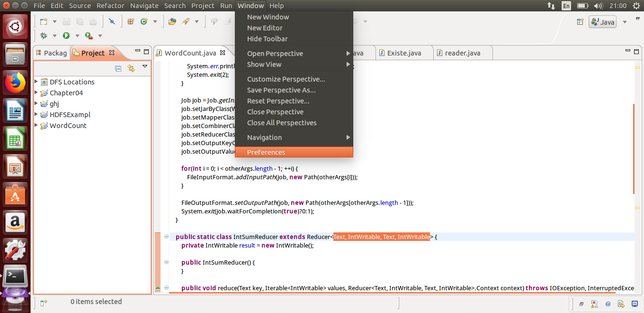The height and width of the screenshot is (313, 644).
Task: Choose Close All Perspectives entry
Action: coord(294,123)
